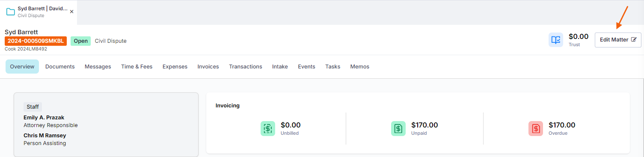The width and height of the screenshot is (644, 157).
Task: Click the Unbilled dollar icon
Action: [x=268, y=128]
